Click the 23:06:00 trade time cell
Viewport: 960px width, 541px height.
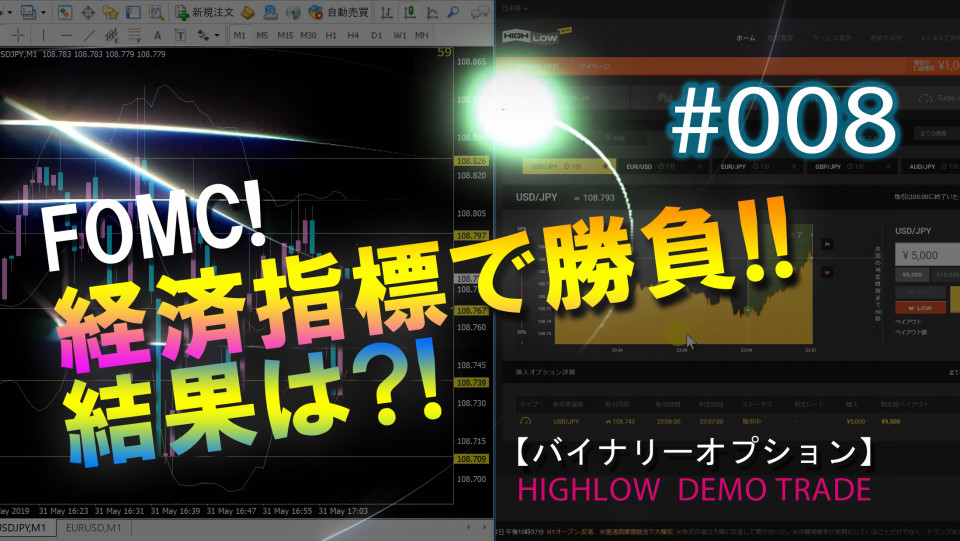click(668, 421)
